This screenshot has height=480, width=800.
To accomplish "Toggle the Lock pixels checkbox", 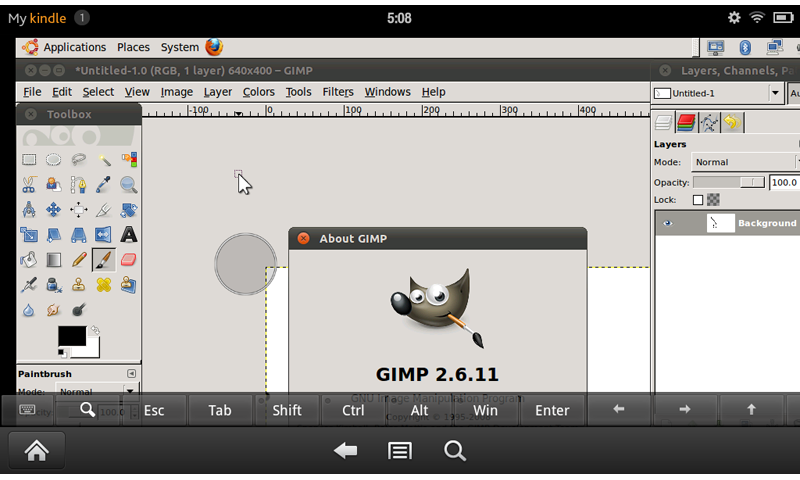I will [698, 200].
